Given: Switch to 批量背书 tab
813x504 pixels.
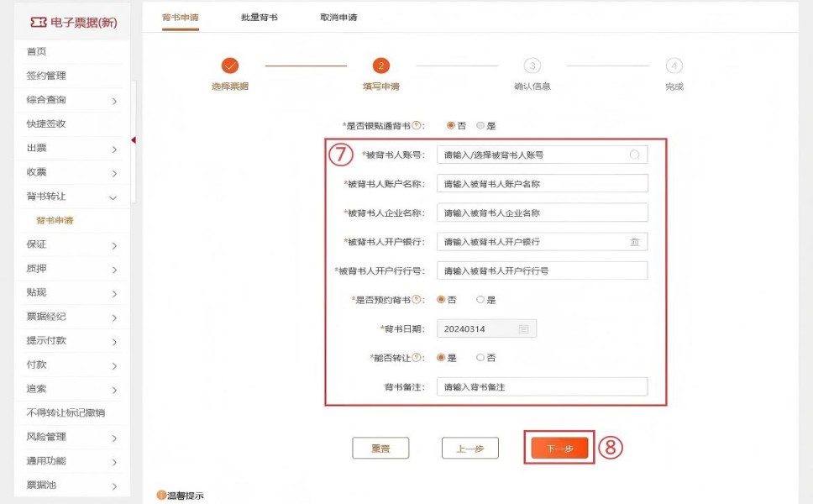Looking at the screenshot, I should pyautogui.click(x=260, y=17).
